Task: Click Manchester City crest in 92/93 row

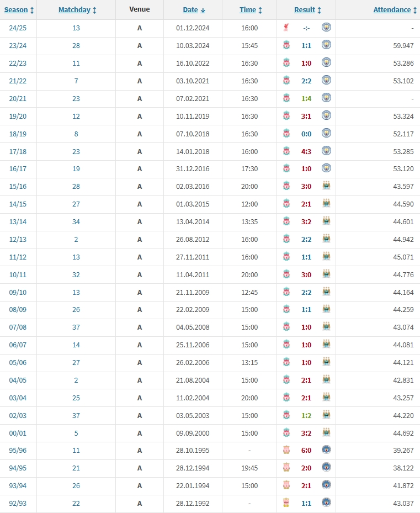Action: [x=326, y=503]
